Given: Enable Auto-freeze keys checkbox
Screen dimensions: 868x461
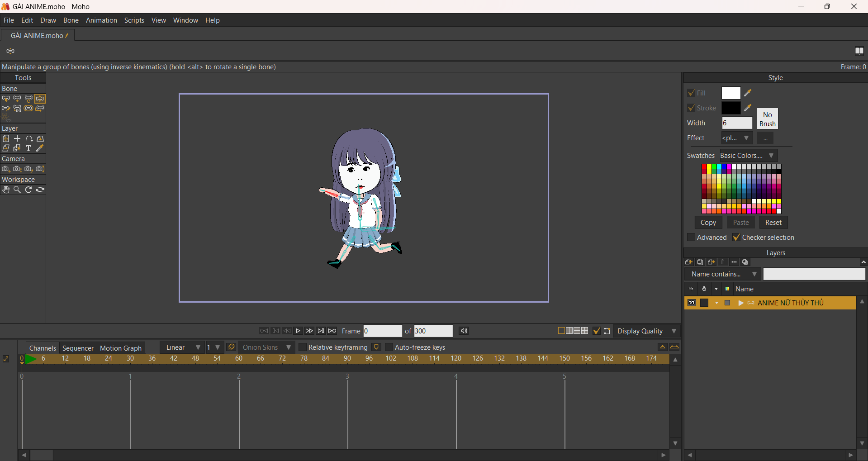Looking at the screenshot, I should tap(389, 347).
